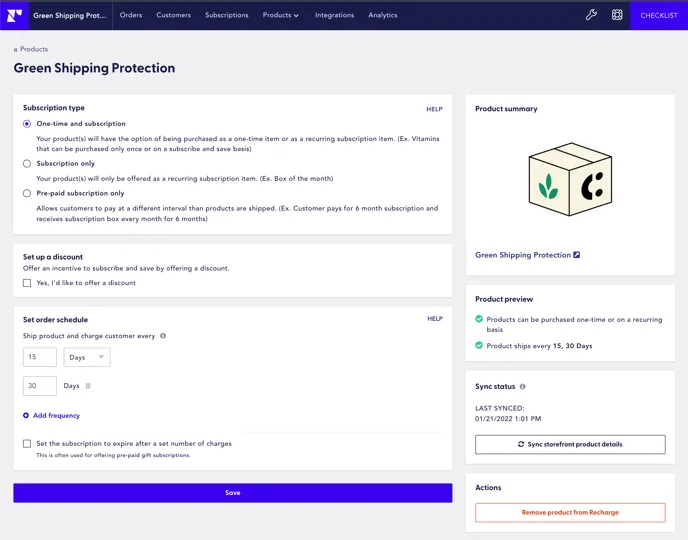Click the external link icon next to product name
This screenshot has width=688, height=540.
[577, 255]
